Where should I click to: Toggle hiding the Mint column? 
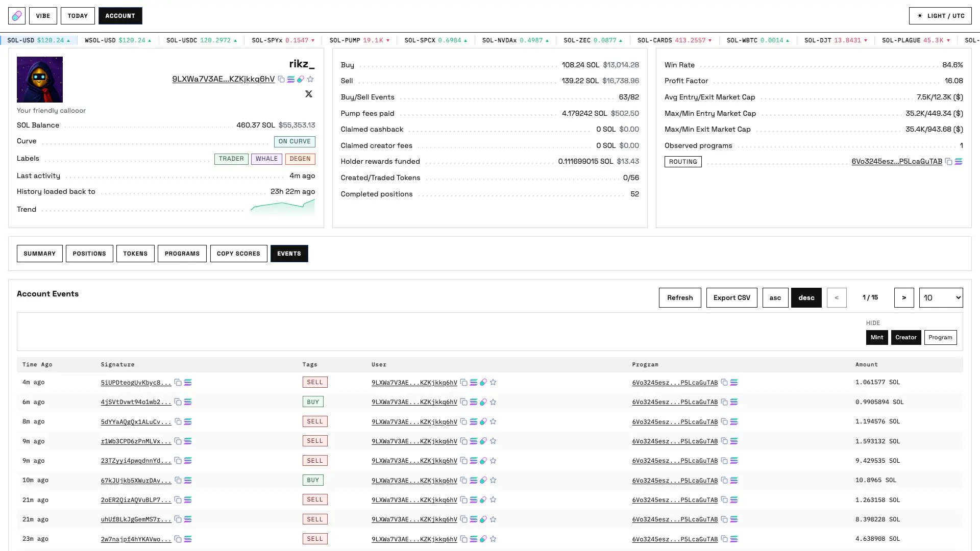click(876, 337)
